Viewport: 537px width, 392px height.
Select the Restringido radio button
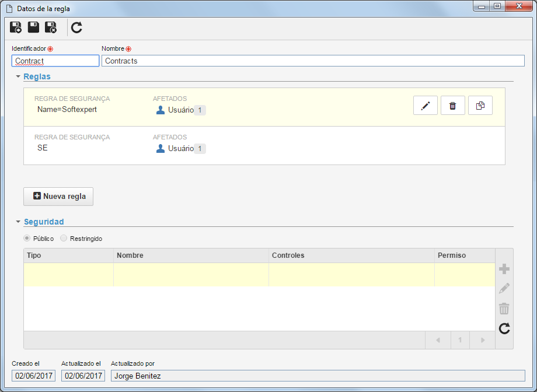click(x=64, y=238)
